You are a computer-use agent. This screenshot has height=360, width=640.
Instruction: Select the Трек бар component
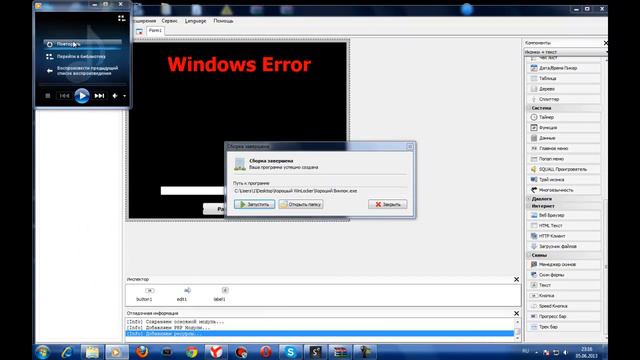tap(564, 327)
